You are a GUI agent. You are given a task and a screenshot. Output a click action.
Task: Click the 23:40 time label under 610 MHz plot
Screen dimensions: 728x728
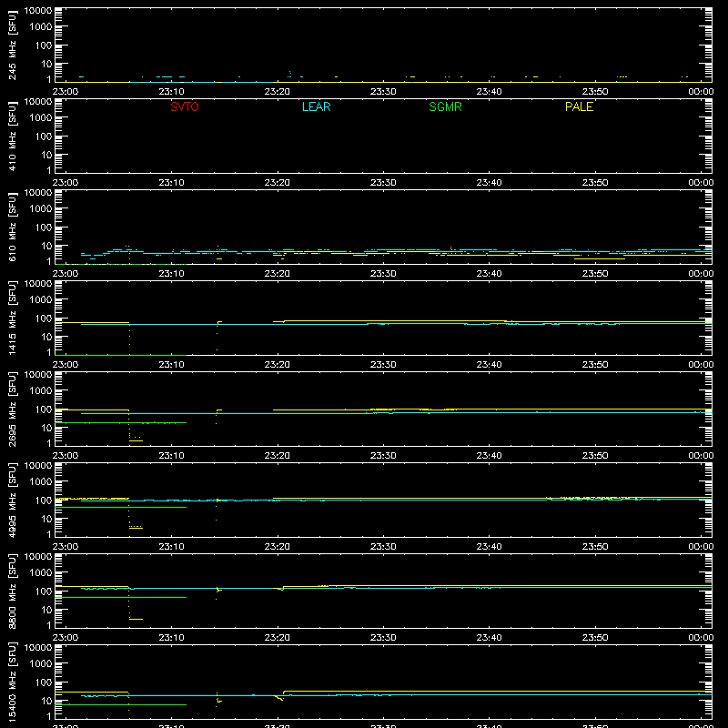(489, 274)
